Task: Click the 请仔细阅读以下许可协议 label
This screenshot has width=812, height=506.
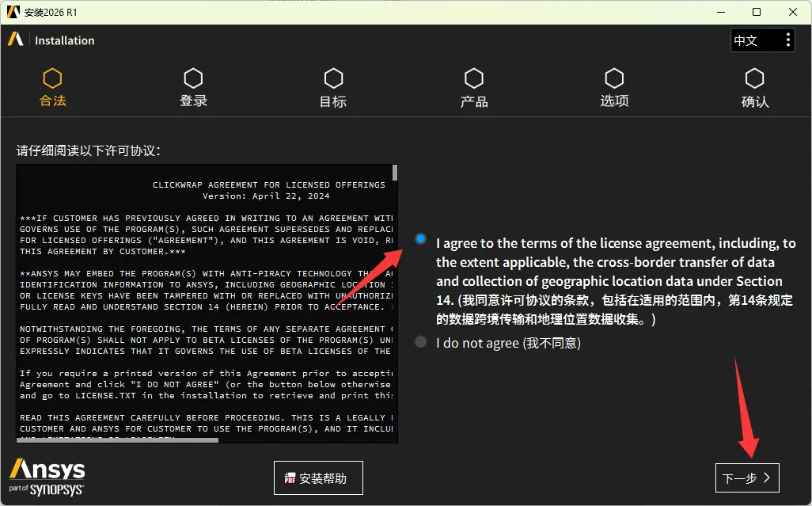Action: tap(89, 150)
